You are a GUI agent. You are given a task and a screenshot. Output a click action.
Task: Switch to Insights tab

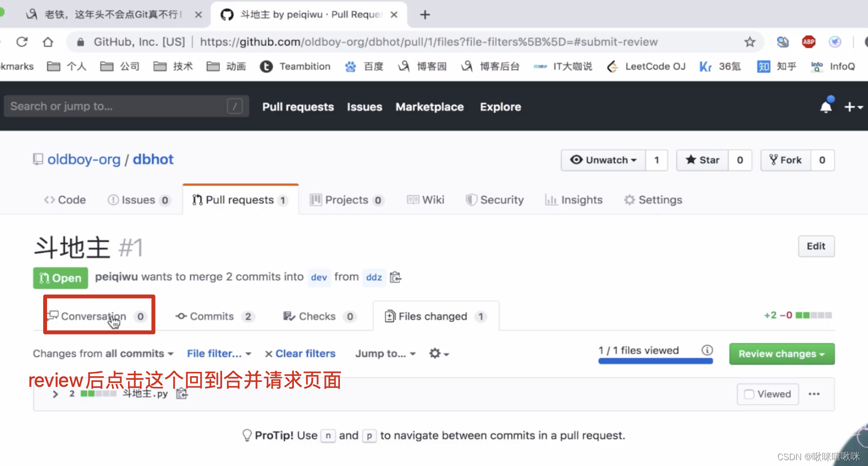pyautogui.click(x=574, y=200)
